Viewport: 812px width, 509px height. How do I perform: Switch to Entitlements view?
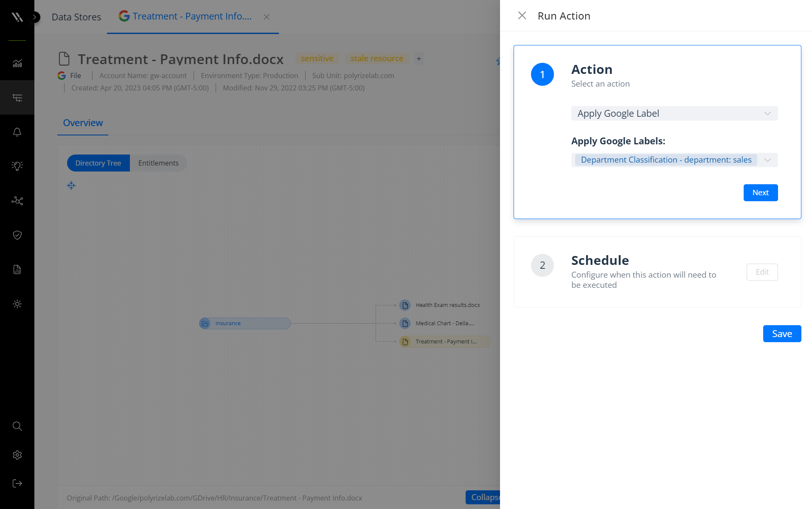(158, 163)
